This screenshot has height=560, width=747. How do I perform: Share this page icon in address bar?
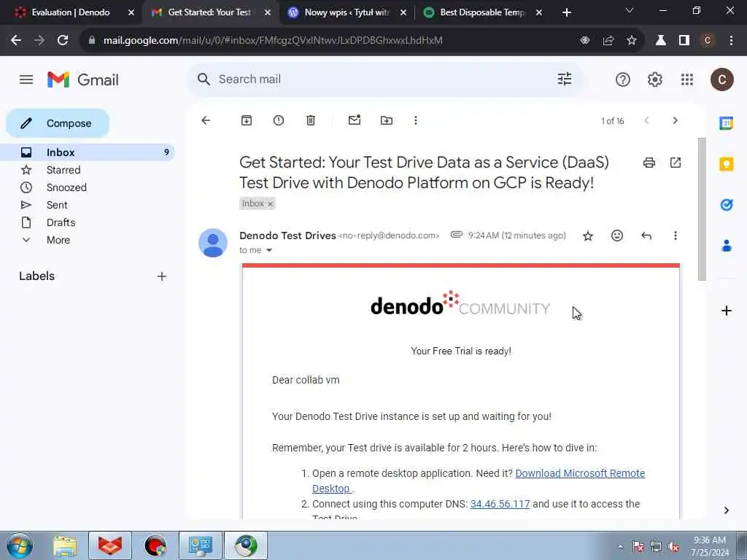coord(608,41)
